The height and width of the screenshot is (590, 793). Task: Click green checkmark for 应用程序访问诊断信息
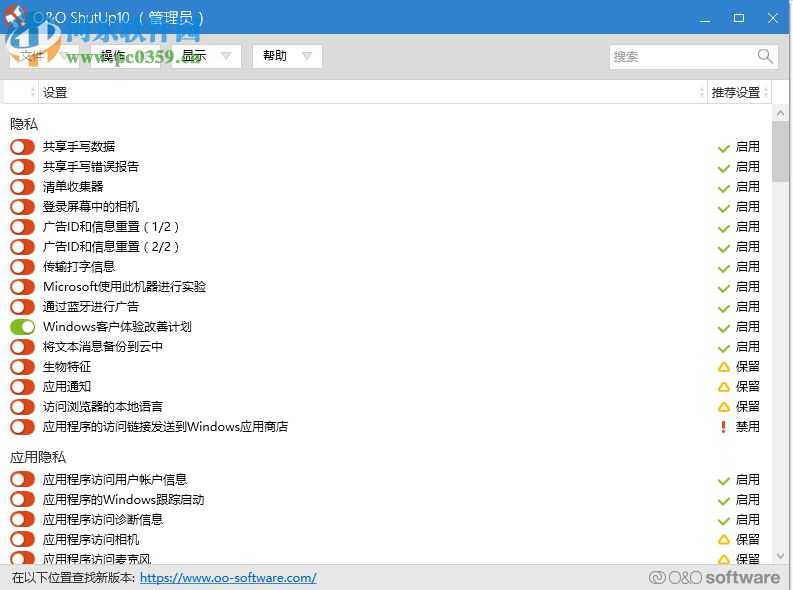[x=724, y=521]
